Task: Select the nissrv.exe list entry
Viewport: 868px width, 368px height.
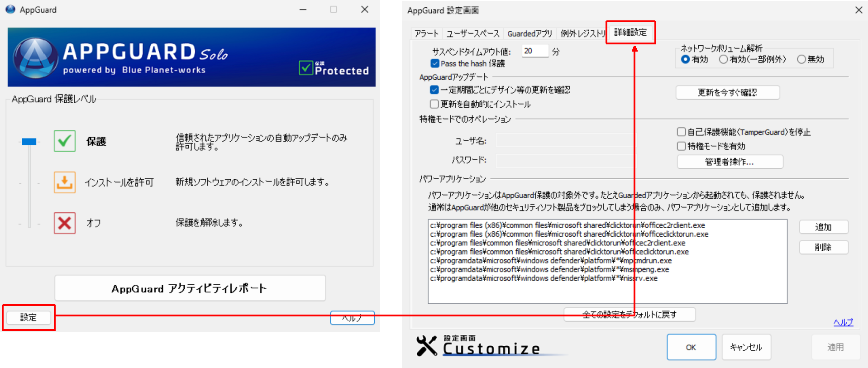Action: click(544, 278)
